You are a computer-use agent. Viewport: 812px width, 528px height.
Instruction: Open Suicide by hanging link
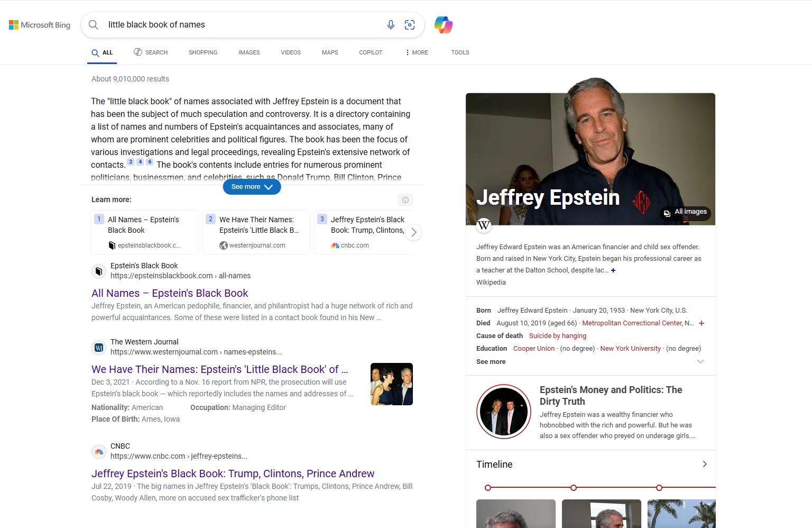(x=558, y=336)
